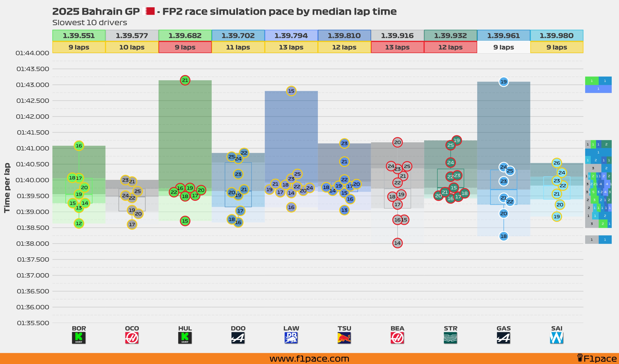Click the Racing Bulls logo under LAW

(x=291, y=338)
